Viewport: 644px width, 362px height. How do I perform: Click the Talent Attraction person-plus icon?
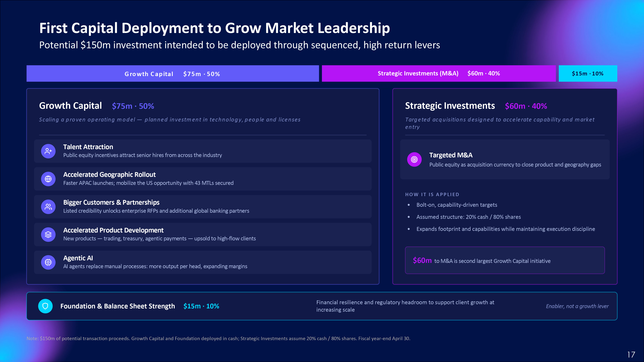coord(48,151)
